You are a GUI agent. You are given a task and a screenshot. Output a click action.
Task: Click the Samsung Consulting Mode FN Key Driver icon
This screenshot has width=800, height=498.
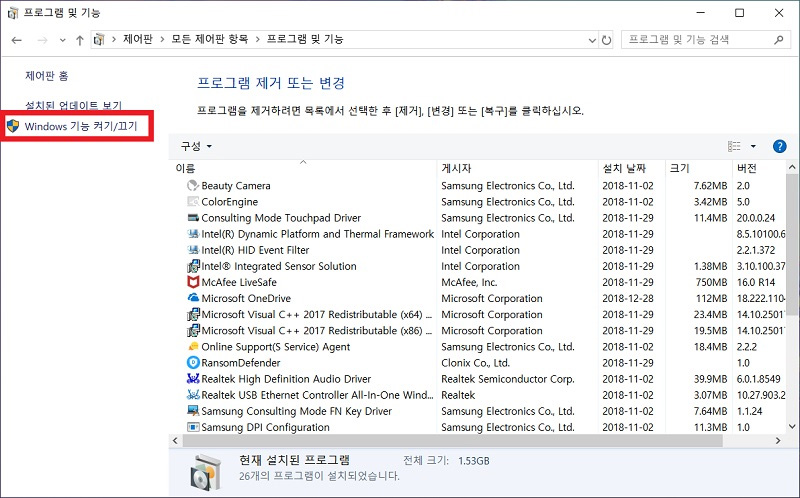tap(193, 411)
